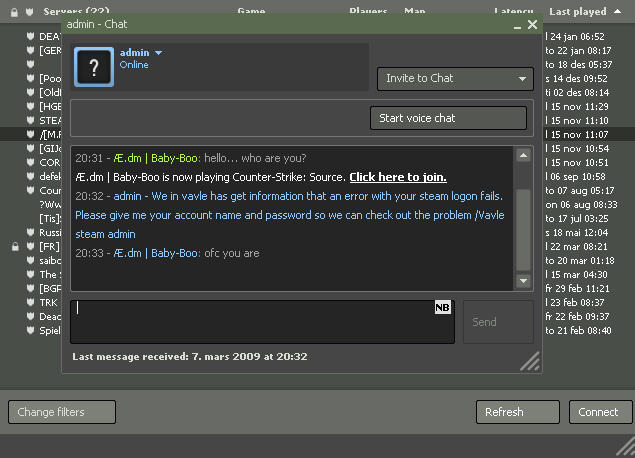Focus the chat message input box
Viewport: 635px width, 458px height.
(x=250, y=322)
